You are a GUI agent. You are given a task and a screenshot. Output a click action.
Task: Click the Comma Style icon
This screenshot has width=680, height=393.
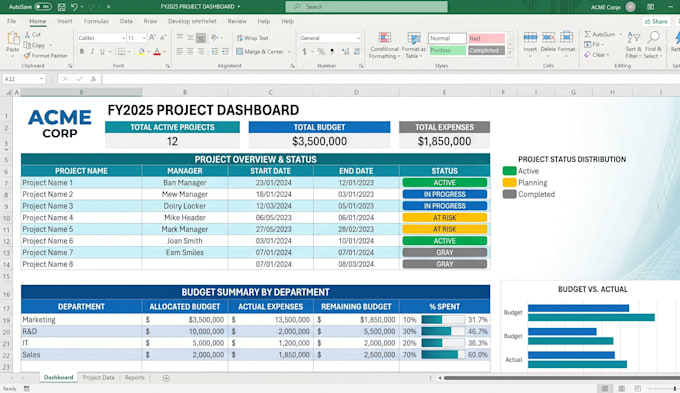[x=332, y=52]
